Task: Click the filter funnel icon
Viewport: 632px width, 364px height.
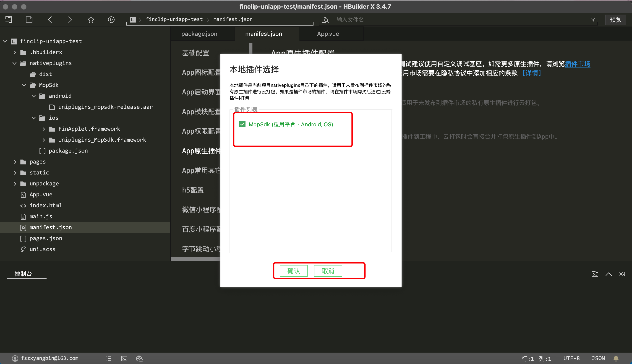Action: click(x=593, y=20)
